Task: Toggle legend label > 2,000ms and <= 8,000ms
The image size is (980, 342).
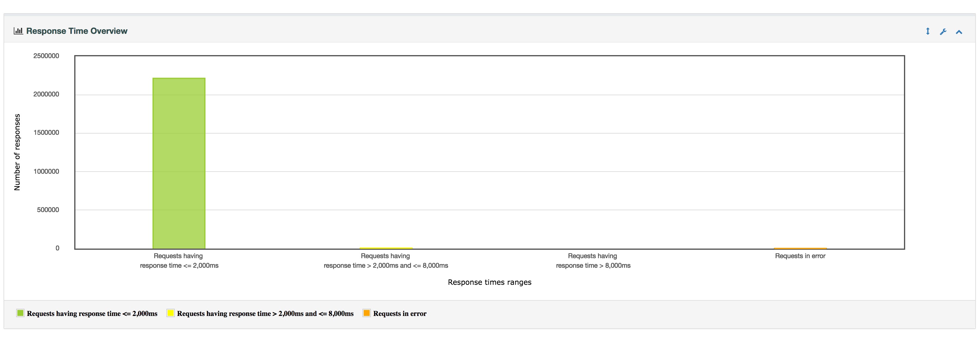Action: click(x=265, y=314)
